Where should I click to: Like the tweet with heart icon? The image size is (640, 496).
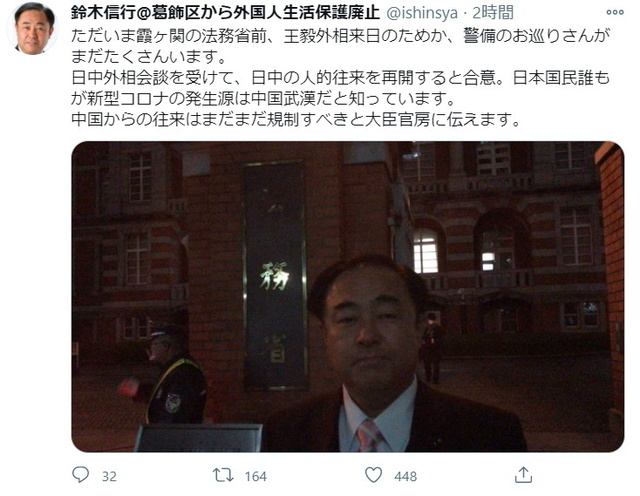[x=373, y=475]
